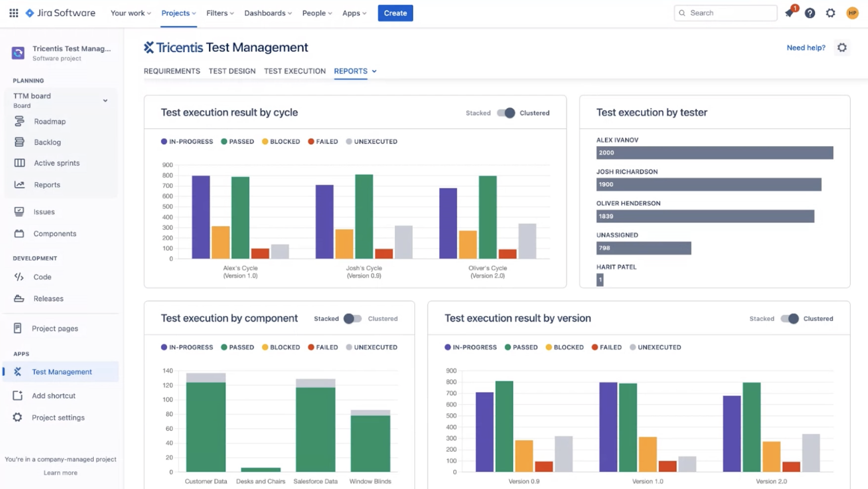Click Alex Ivanov 2000 bar

(x=715, y=152)
